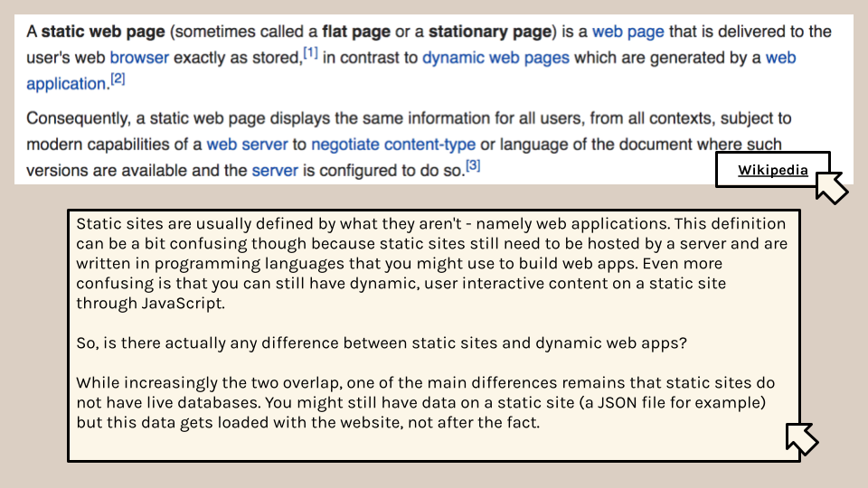Click the paragraph beginning "Static sites are usually"
Image resolution: width=868 pixels, height=488 pixels.
432,264
